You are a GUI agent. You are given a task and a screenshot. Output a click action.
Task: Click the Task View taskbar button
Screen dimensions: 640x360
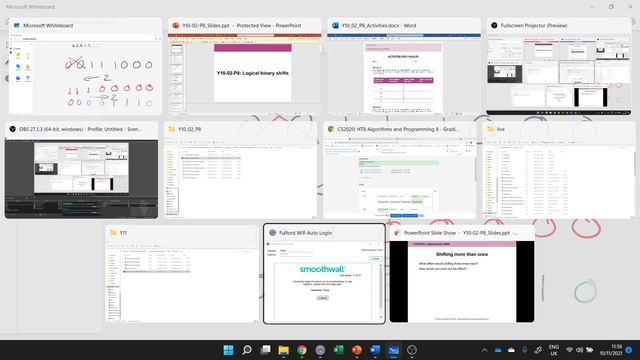click(x=265, y=350)
